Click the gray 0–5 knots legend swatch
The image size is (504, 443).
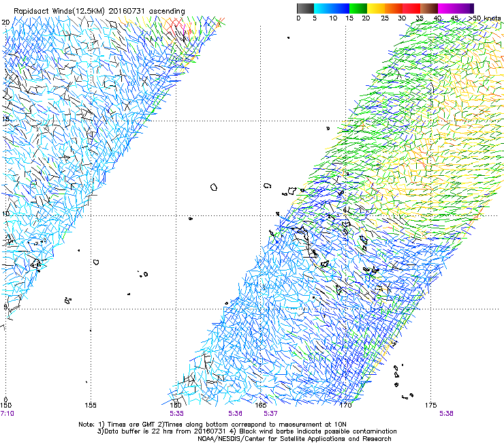[305, 8]
